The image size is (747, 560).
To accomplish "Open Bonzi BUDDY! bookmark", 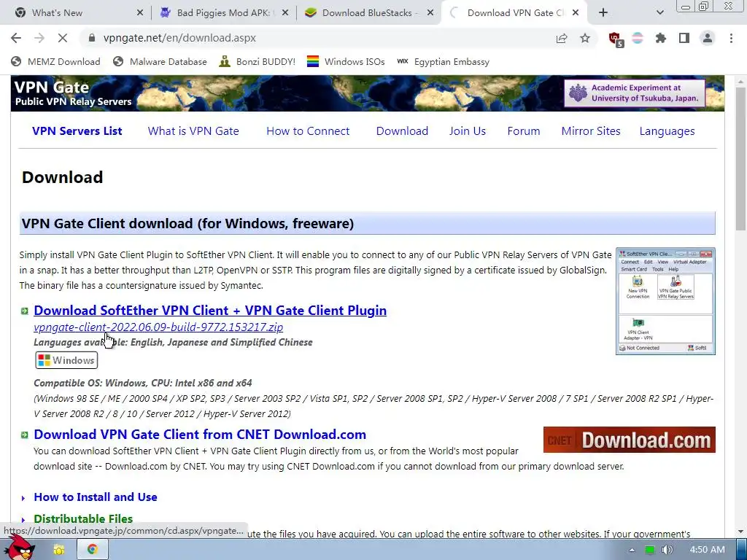I will click(258, 62).
